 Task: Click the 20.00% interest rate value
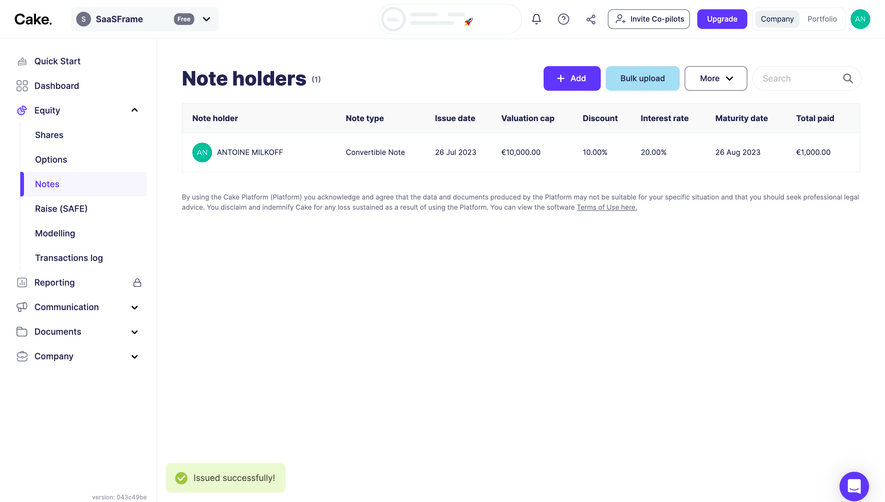pos(654,152)
